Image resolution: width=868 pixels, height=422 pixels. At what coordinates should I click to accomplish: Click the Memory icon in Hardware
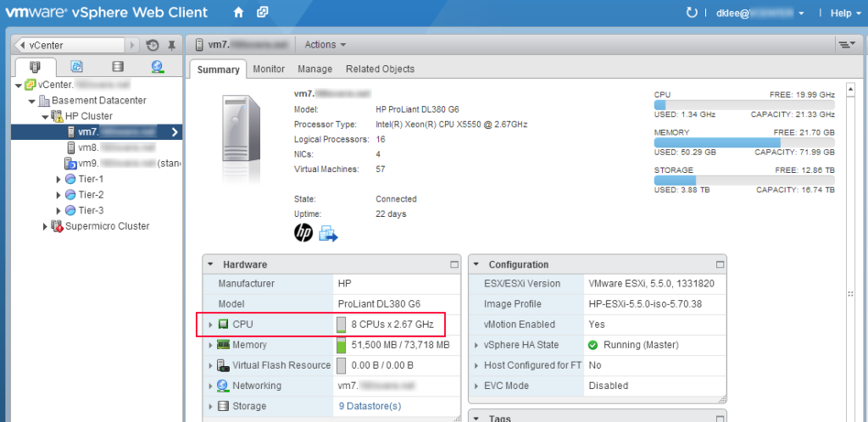coord(223,345)
